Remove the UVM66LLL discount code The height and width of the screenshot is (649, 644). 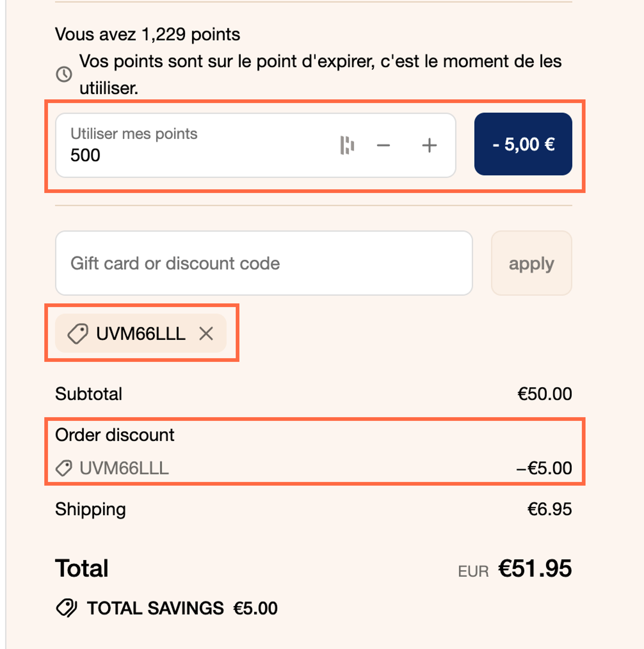point(206,334)
